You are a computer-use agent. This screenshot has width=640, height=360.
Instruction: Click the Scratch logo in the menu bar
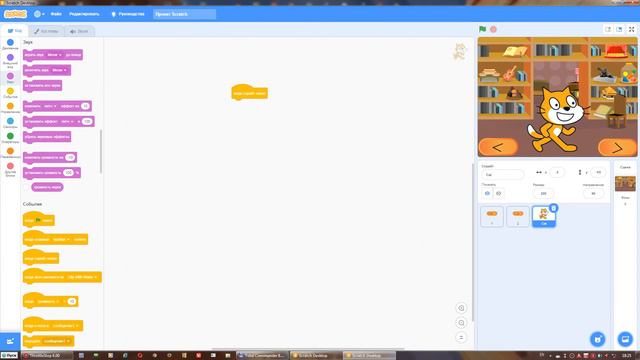click(16, 14)
